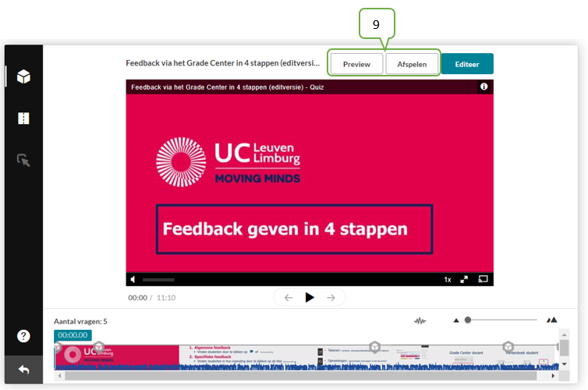This screenshot has height=390, width=588.
Task: Select the quiz cue marker above 'Grade Center docent'
Action: [508, 347]
